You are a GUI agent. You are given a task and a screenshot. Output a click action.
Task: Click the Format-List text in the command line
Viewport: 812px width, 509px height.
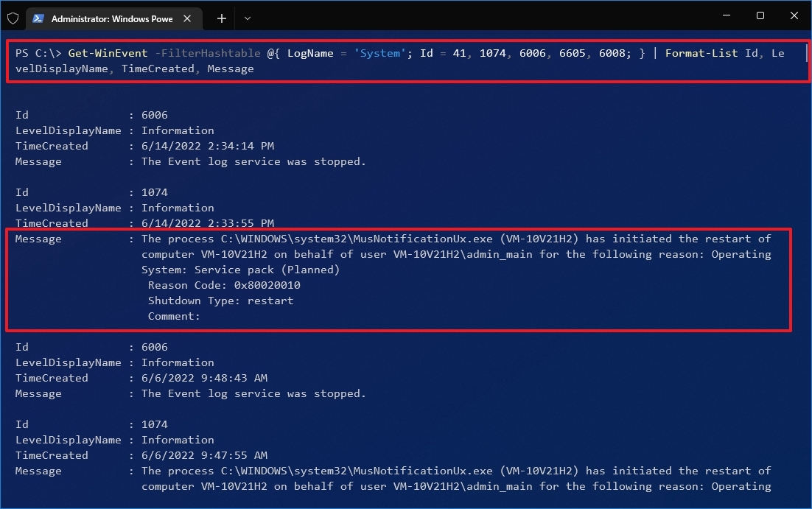coord(701,52)
